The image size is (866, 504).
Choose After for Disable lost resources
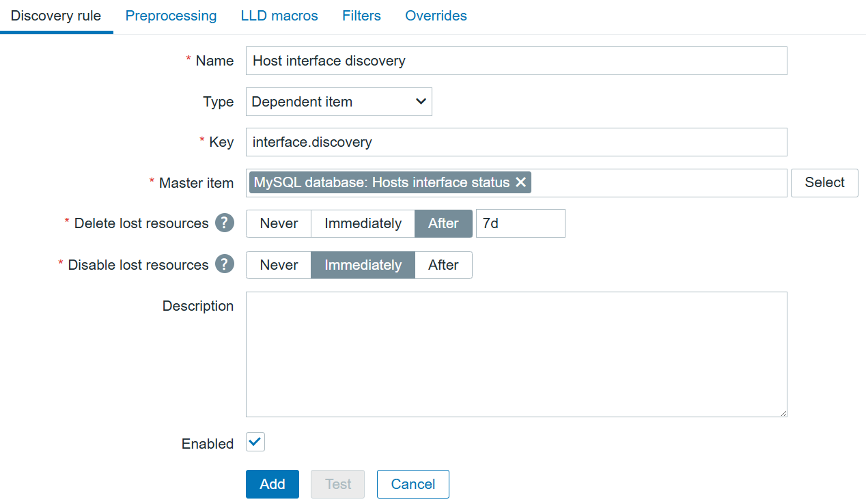[443, 265]
